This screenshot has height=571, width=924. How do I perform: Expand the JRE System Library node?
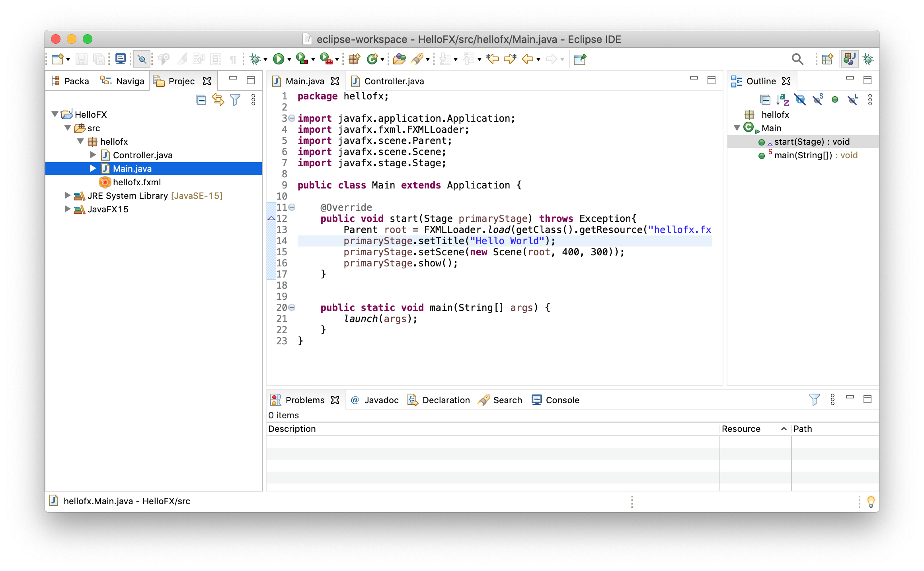click(67, 196)
